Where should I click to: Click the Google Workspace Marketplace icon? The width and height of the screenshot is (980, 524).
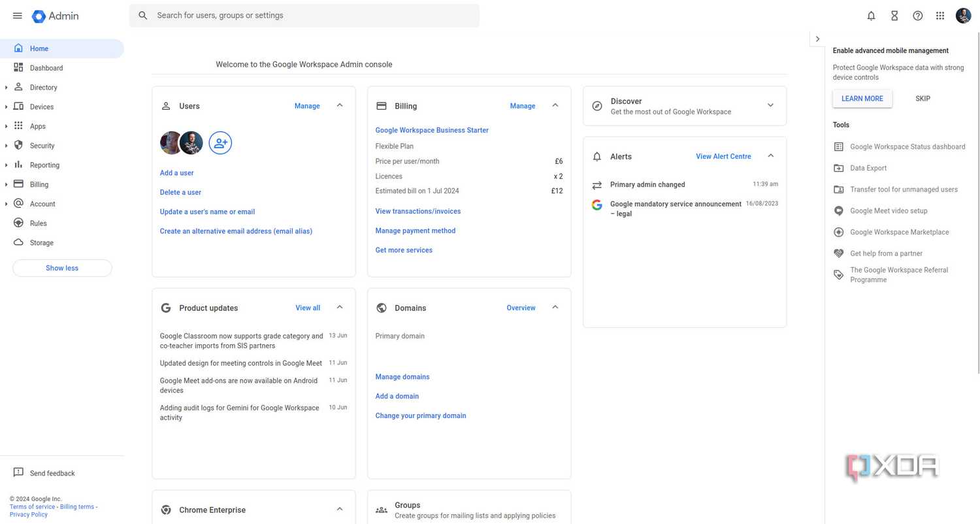[839, 232]
